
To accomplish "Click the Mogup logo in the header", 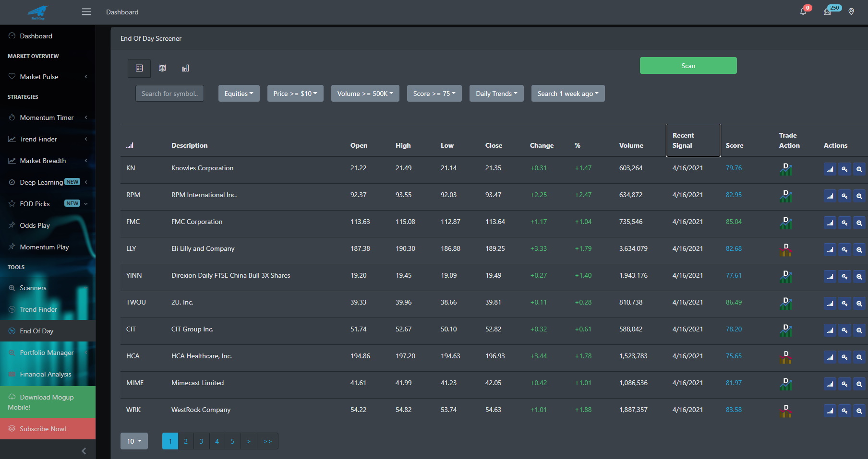I will 38,12.
